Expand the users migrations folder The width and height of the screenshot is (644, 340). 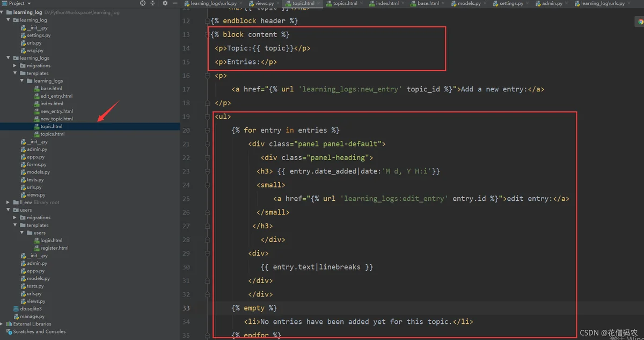point(16,218)
